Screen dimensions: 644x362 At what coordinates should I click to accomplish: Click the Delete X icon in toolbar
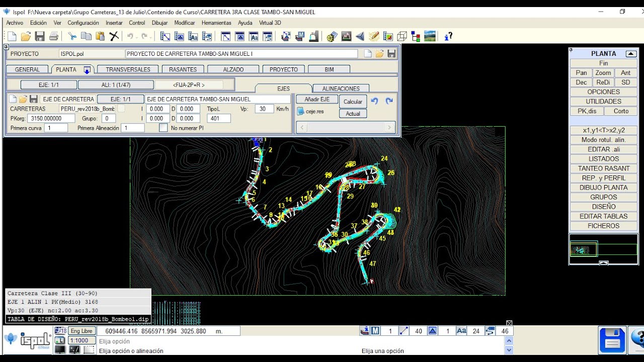[x=114, y=36]
